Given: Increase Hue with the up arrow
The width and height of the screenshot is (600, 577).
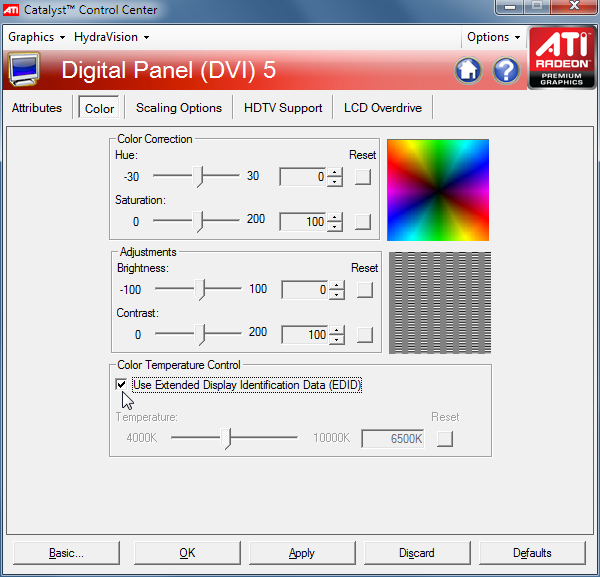Looking at the screenshot, I should (x=335, y=172).
